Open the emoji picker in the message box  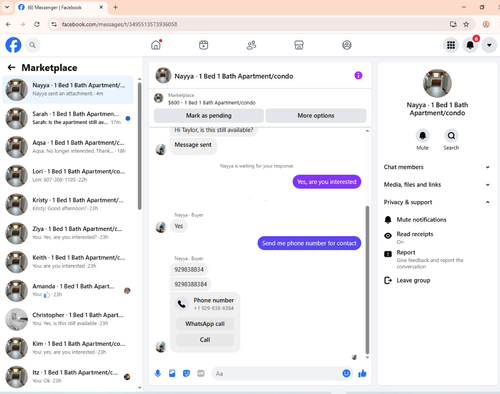point(346,373)
